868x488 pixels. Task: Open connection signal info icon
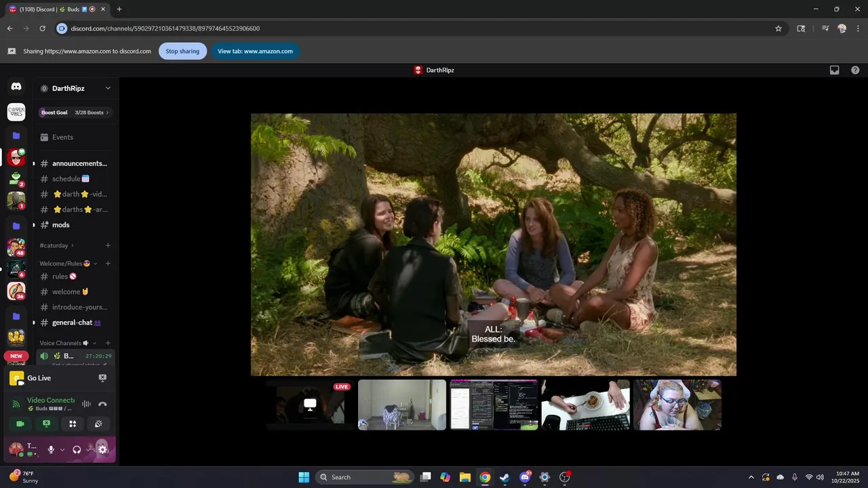pos(16,404)
